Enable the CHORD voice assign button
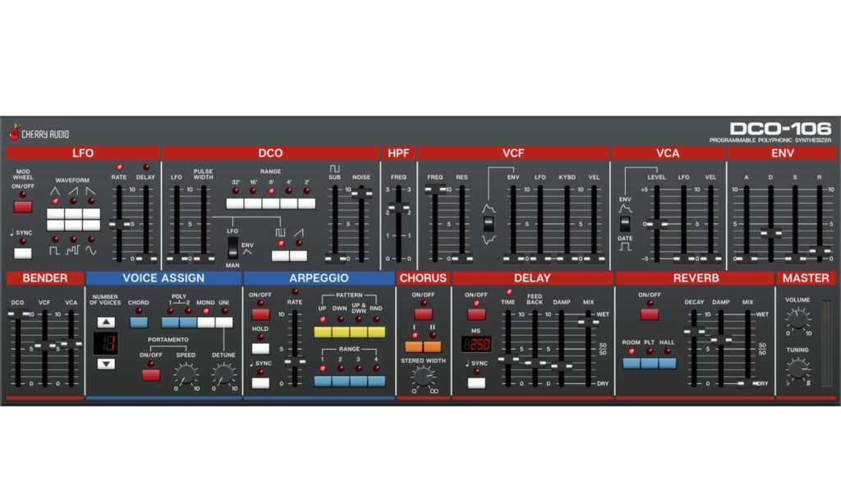Image resolution: width=841 pixels, height=504 pixels. [139, 323]
